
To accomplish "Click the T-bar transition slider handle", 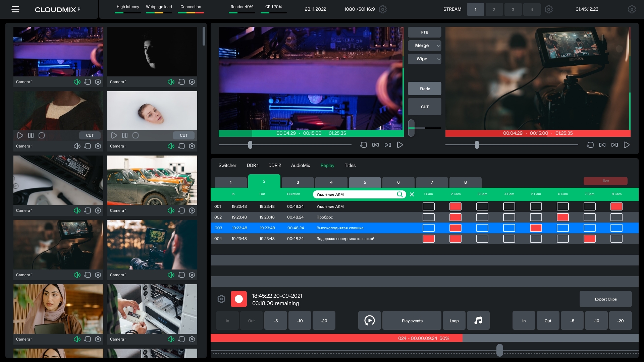I will 411,128.
